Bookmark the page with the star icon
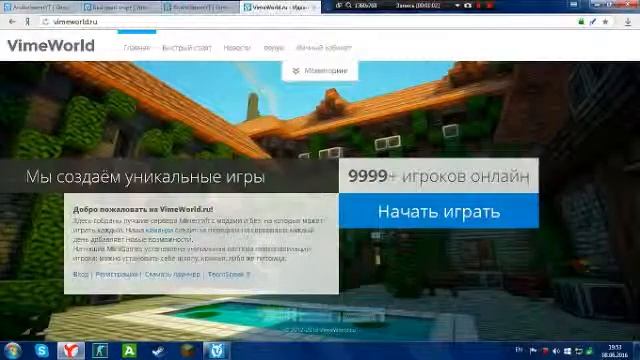The image size is (640, 360). tap(605, 22)
